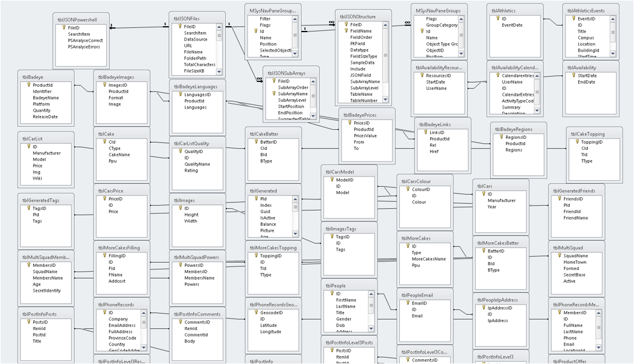Select the tblImagesTags table title bar
This screenshot has height=364, width=634.
tap(349, 229)
